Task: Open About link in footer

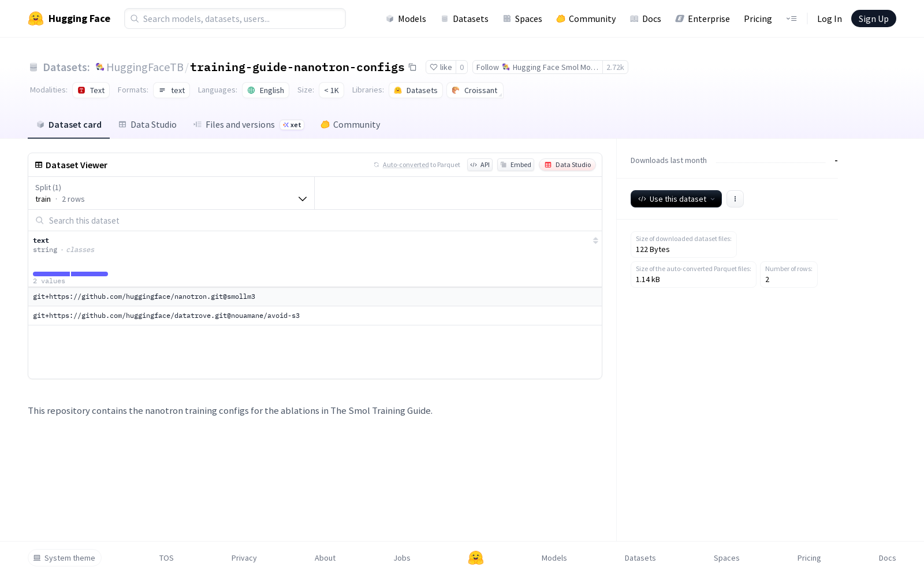Action: [x=325, y=558]
